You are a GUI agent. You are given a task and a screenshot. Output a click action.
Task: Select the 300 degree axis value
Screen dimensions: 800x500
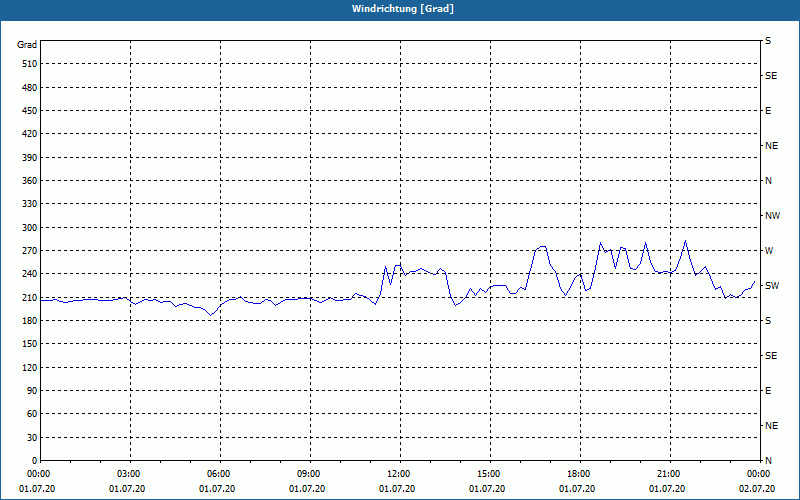(29, 228)
